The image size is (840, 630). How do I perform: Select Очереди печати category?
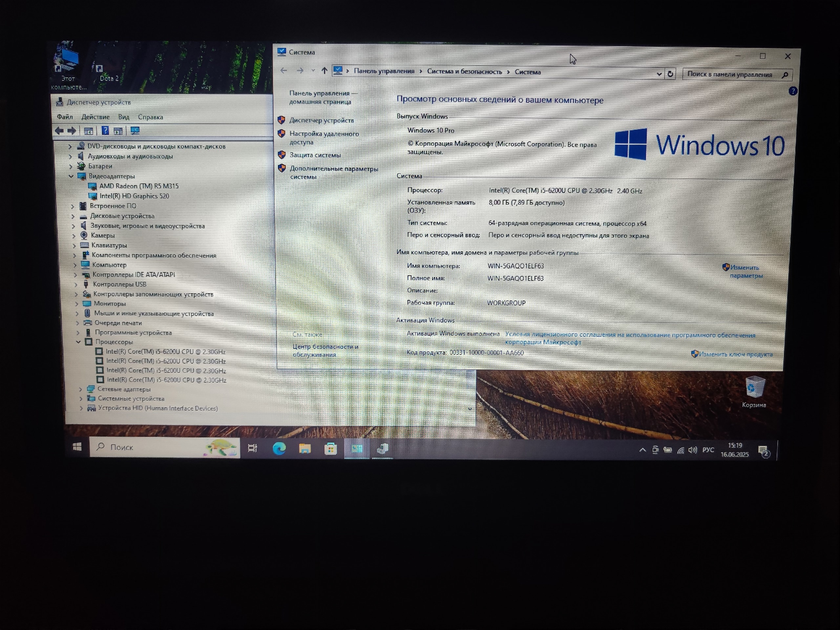tap(118, 323)
